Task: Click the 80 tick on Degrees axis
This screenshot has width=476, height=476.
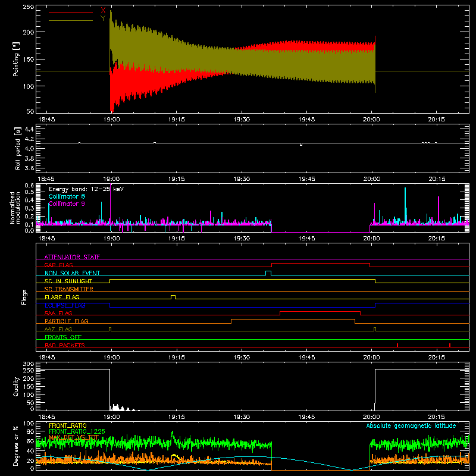Action: [30, 431]
